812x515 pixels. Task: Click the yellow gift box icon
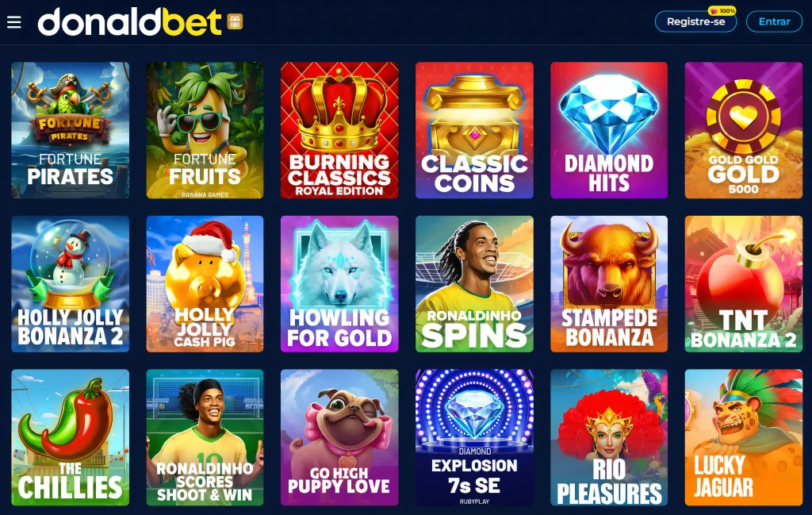point(235,21)
